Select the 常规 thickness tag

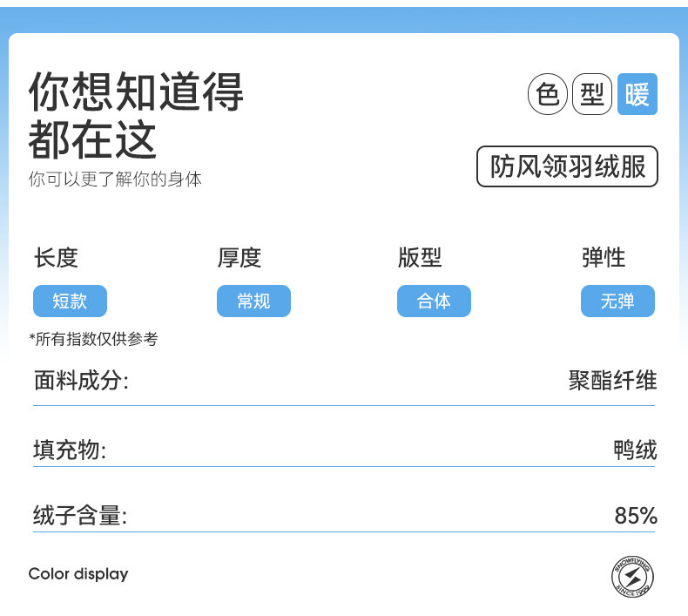click(253, 301)
